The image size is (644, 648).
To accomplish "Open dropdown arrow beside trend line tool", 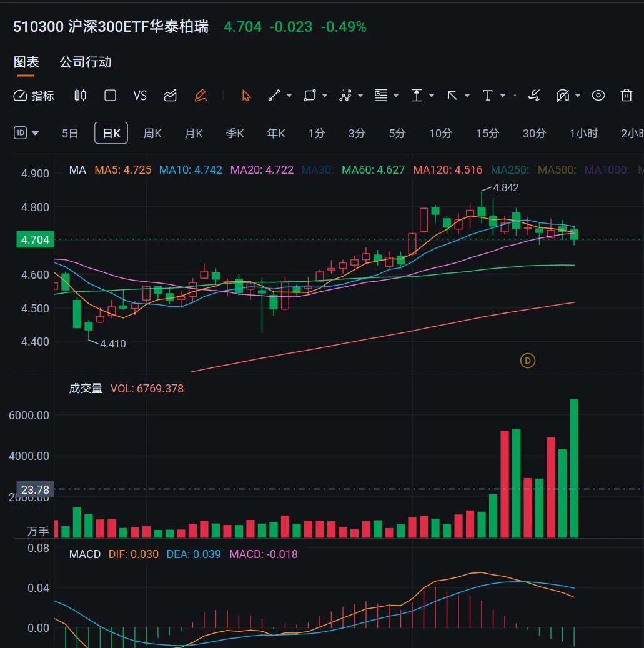I will 289,96.
